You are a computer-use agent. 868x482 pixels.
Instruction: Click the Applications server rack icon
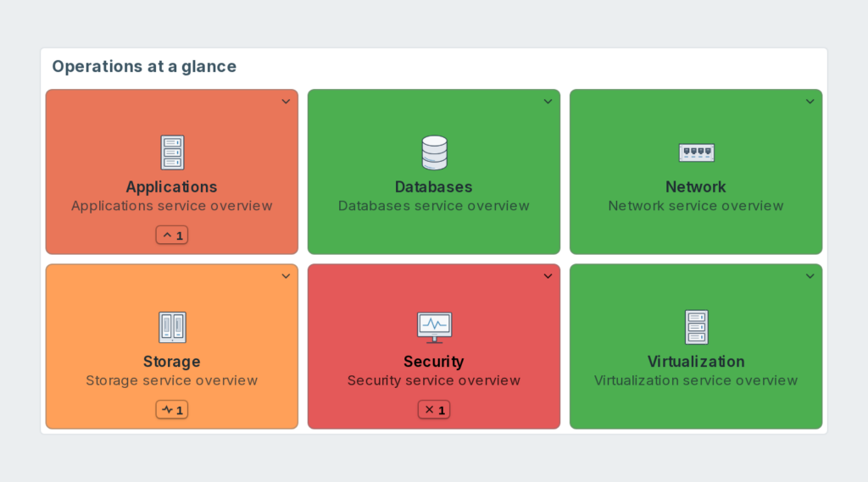pyautogui.click(x=172, y=152)
